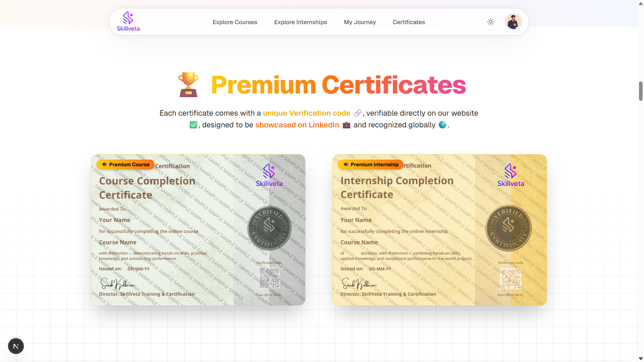The image size is (644, 362).
Task: Click the Premium Internship badge
Action: (x=371, y=165)
